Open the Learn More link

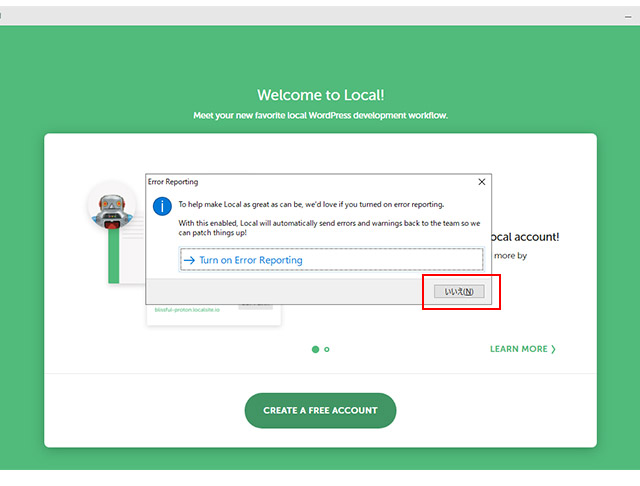pyautogui.click(x=523, y=349)
